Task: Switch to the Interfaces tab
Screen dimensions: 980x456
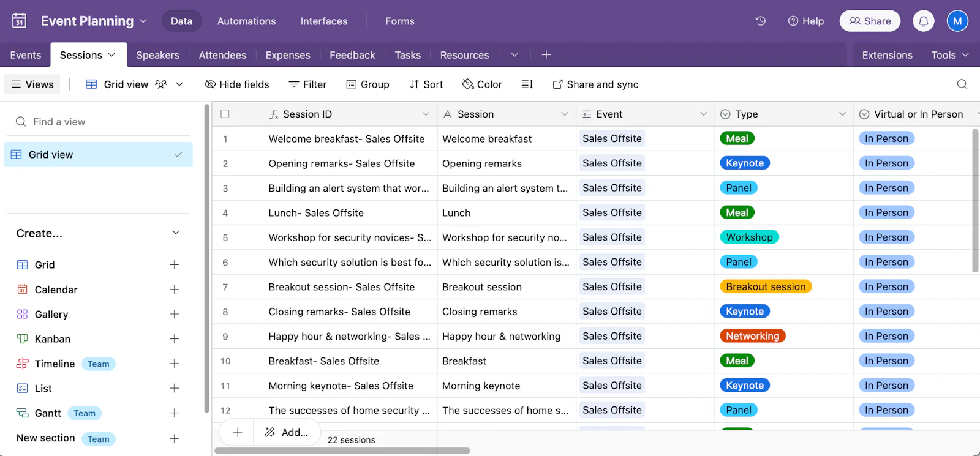Action: (x=324, y=21)
